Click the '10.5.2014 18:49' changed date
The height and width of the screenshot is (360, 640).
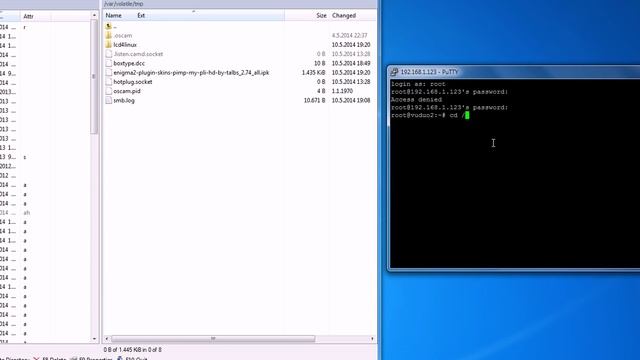click(x=351, y=63)
